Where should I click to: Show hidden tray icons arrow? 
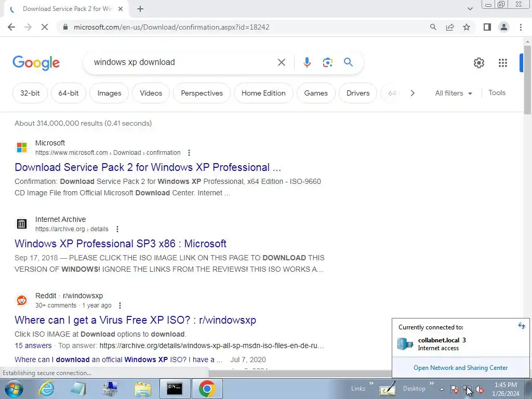point(442,389)
